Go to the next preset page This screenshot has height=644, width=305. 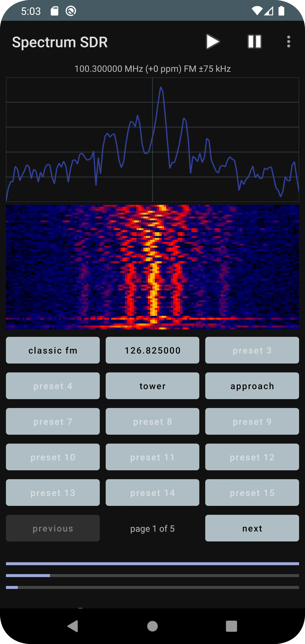(252, 528)
